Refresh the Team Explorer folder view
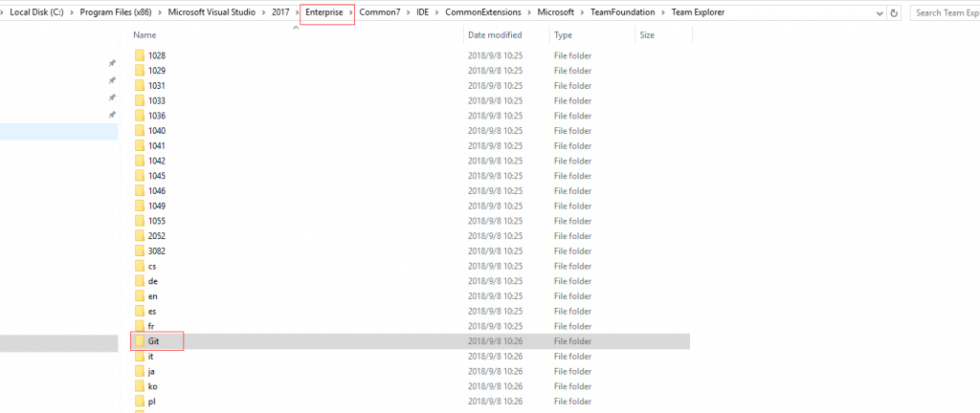This screenshot has height=413, width=980. click(895, 12)
